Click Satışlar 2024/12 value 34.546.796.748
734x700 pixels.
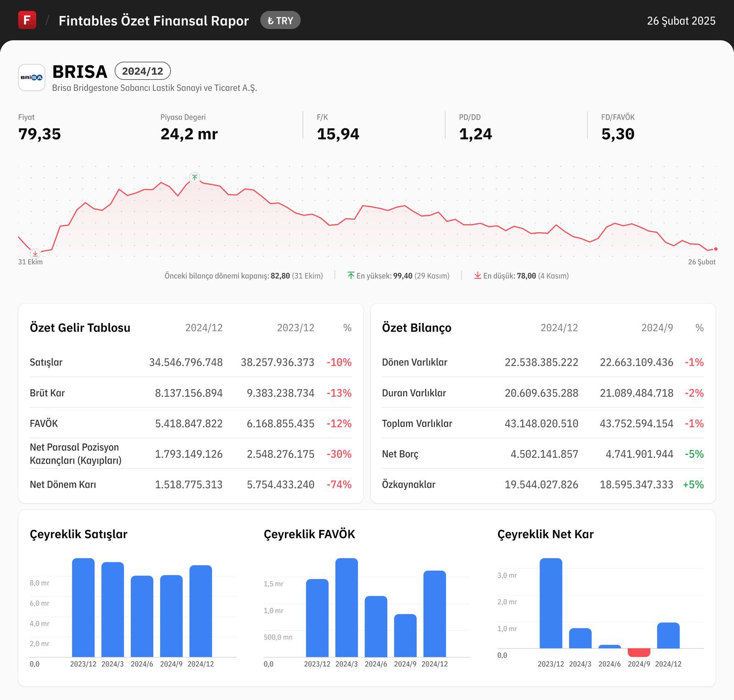(186, 362)
